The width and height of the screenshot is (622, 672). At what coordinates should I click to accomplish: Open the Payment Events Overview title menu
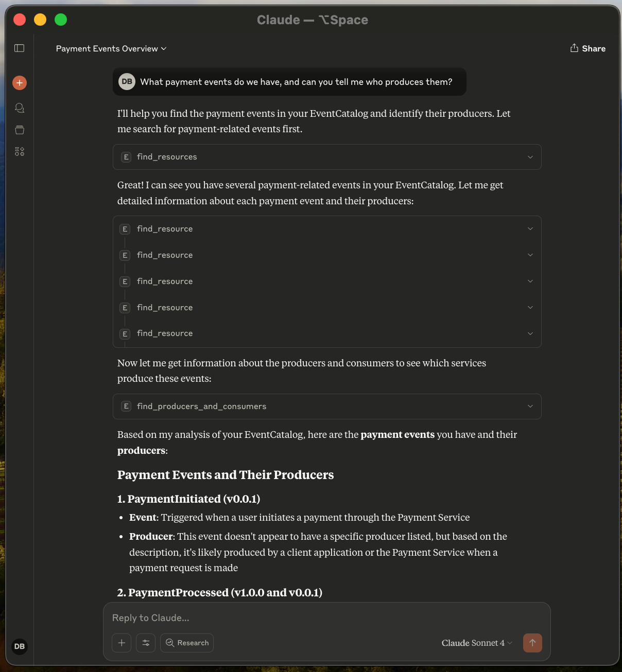(110, 48)
